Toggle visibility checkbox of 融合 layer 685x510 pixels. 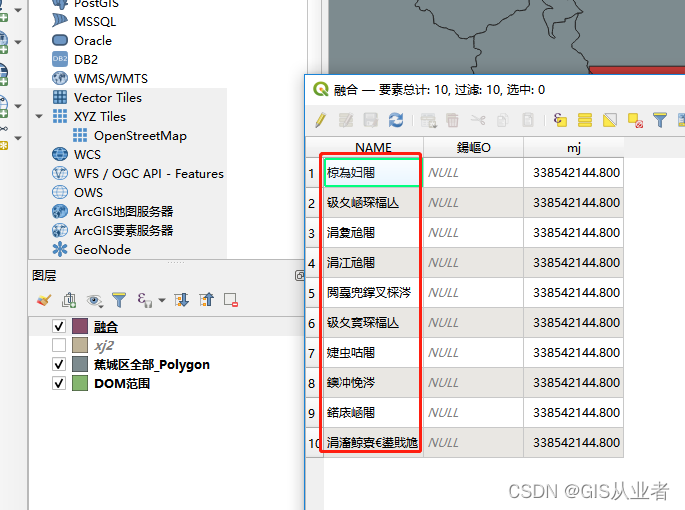point(59,326)
